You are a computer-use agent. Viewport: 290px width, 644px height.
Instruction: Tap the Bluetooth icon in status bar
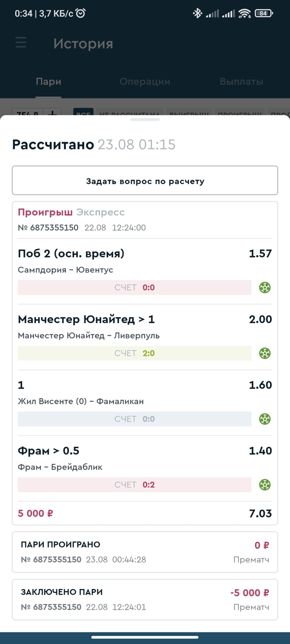[x=198, y=13]
